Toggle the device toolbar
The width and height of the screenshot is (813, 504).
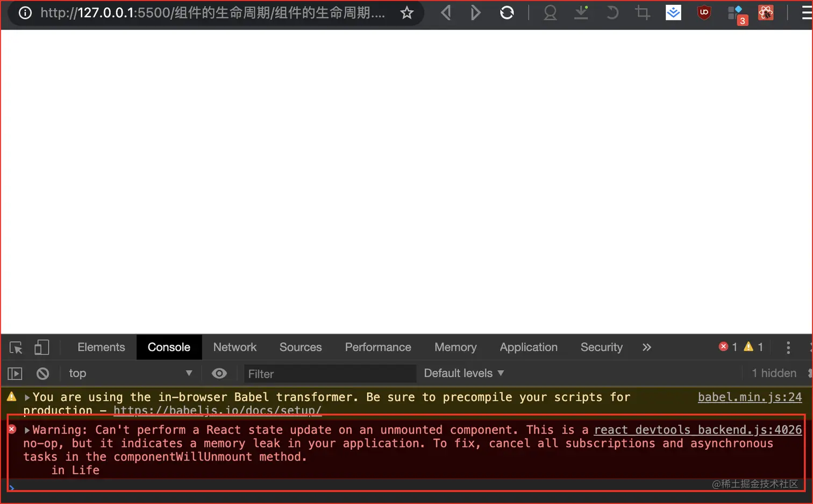pyautogui.click(x=41, y=348)
